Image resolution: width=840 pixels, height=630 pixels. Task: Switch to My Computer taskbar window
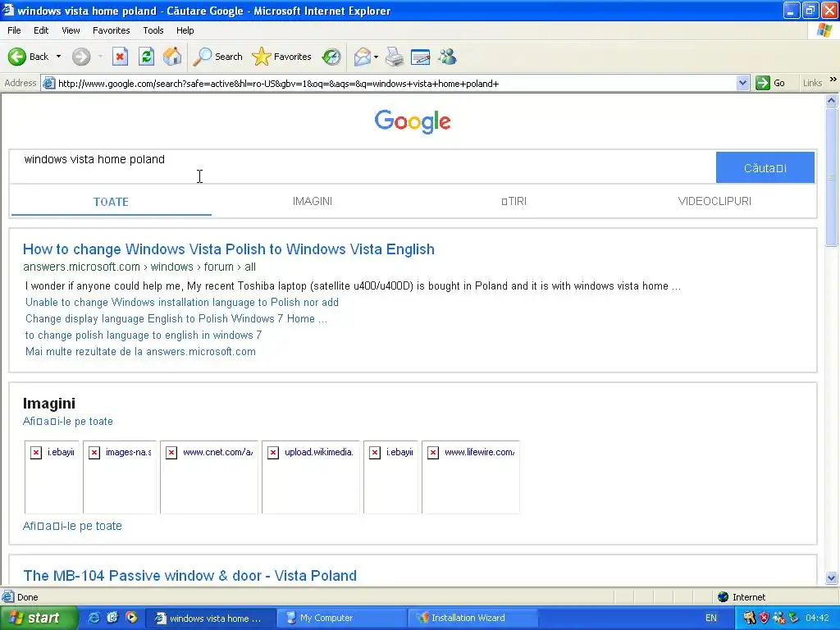point(341,618)
